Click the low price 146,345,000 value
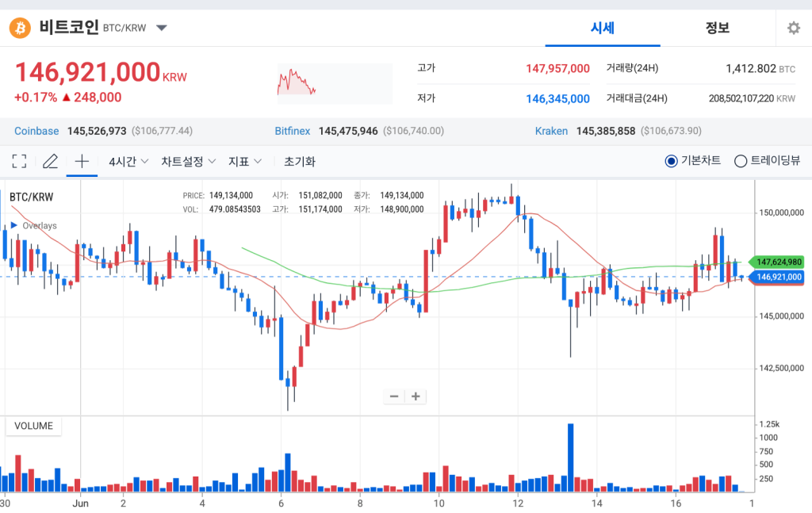The height and width of the screenshot is (513, 812). click(557, 99)
